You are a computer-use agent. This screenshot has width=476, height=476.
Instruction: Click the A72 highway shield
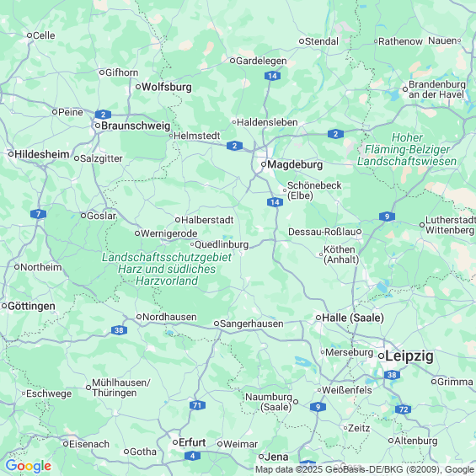(x=404, y=409)
